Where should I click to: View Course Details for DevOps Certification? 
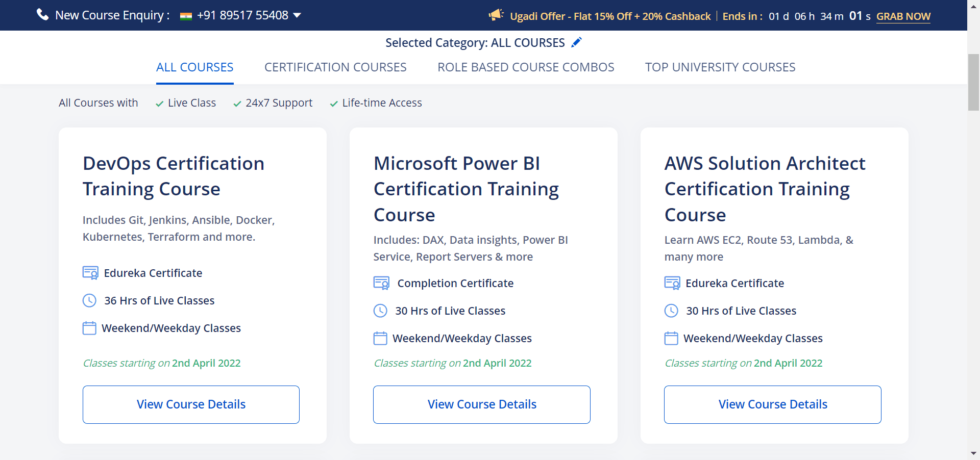pos(191,404)
